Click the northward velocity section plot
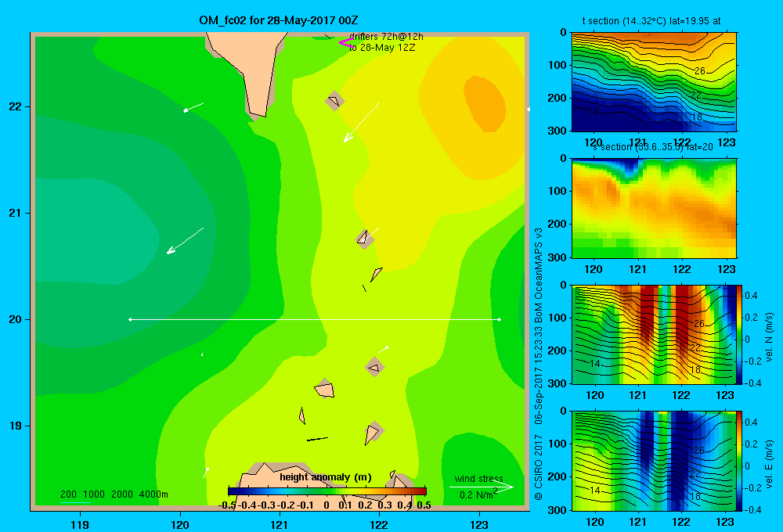The width and height of the screenshot is (783, 532). pos(654,334)
